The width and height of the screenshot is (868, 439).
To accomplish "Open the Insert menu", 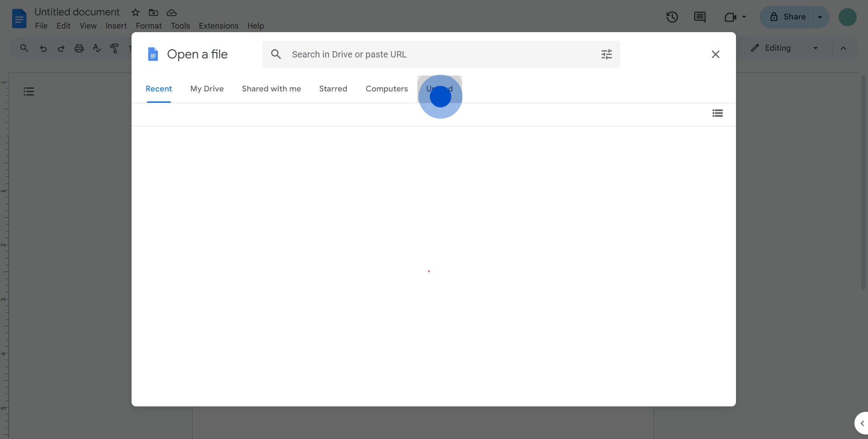I will click(x=116, y=26).
